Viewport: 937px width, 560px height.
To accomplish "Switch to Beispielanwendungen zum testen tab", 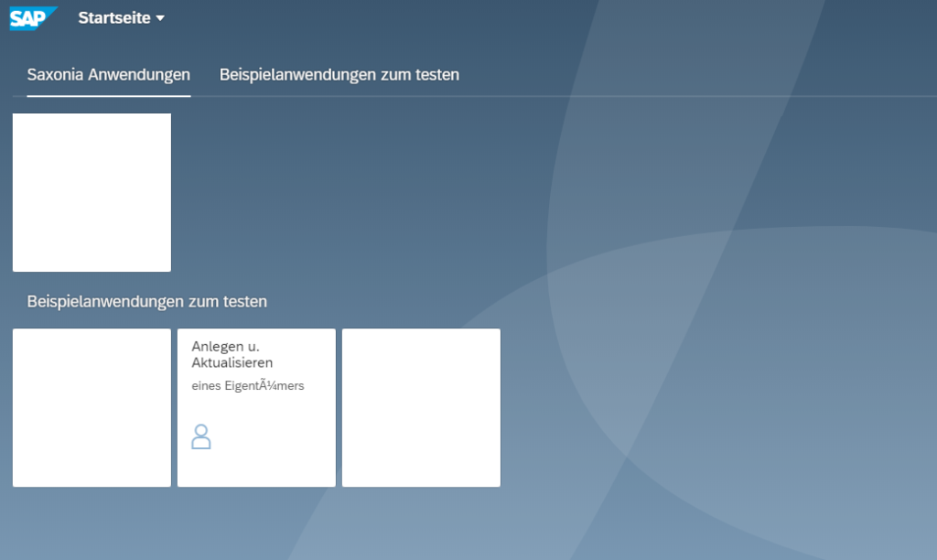I will (339, 75).
